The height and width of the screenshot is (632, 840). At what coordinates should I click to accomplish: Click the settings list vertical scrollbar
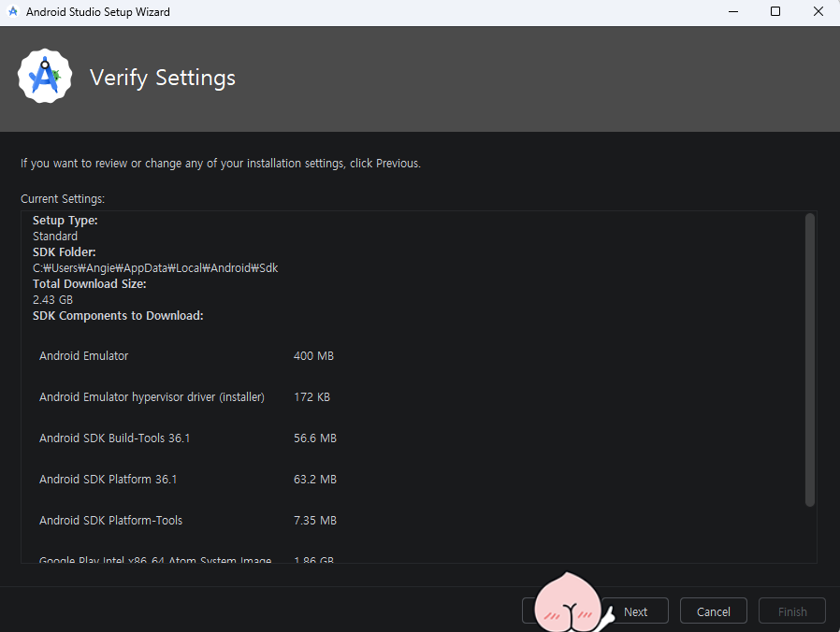809,359
